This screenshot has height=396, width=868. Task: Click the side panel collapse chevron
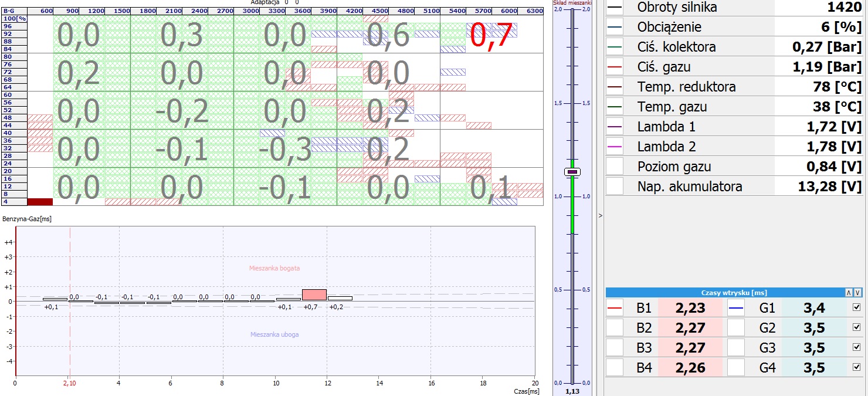pyautogui.click(x=600, y=216)
